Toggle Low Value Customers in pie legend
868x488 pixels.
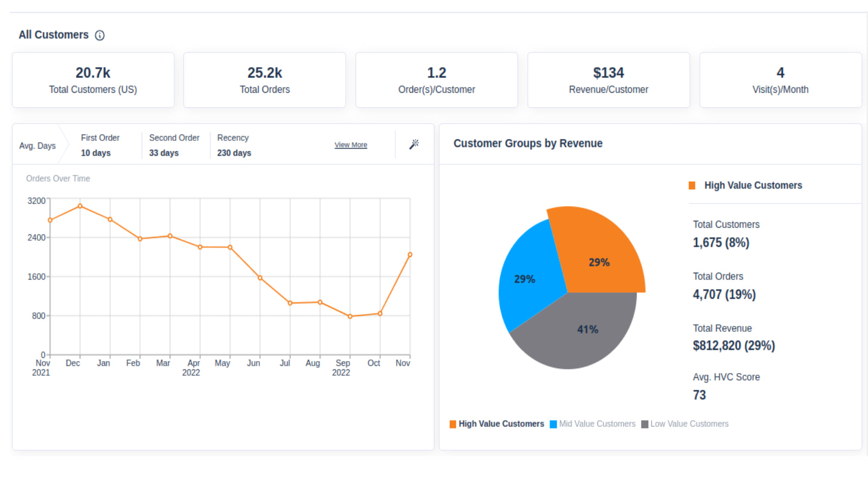click(689, 423)
